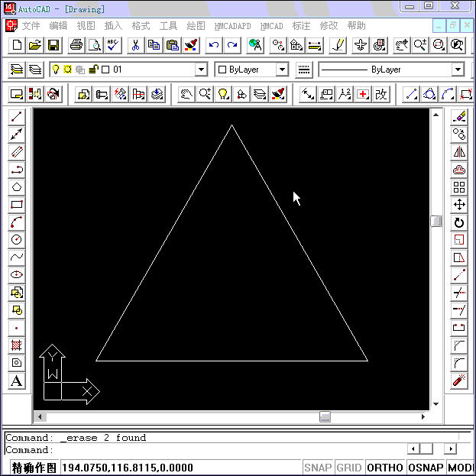Click the 改 modify toolbar button

tap(381, 94)
